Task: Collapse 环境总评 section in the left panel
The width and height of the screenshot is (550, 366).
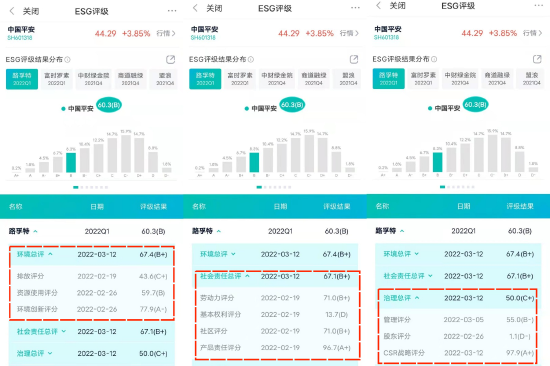Action: (x=50, y=254)
